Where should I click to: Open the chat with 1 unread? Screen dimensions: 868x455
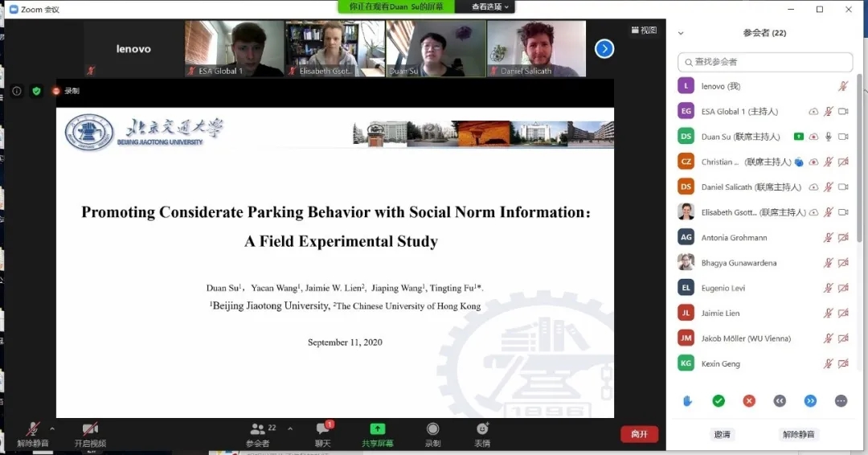point(323,434)
